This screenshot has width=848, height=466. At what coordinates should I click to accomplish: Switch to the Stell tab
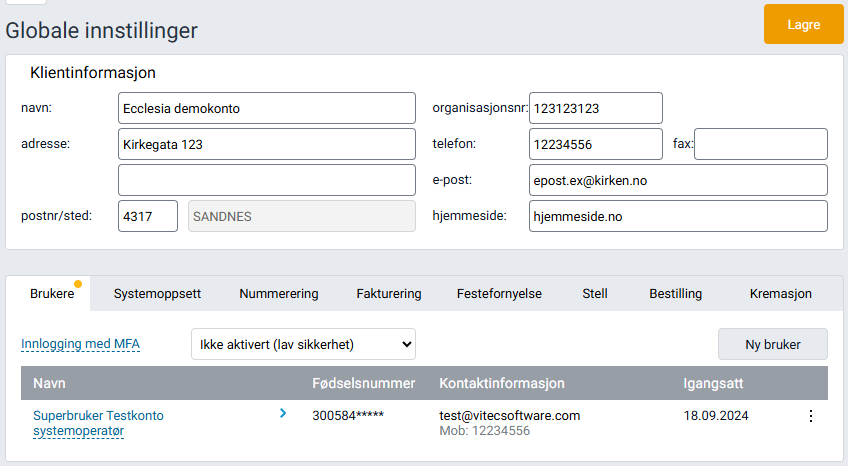[595, 294]
